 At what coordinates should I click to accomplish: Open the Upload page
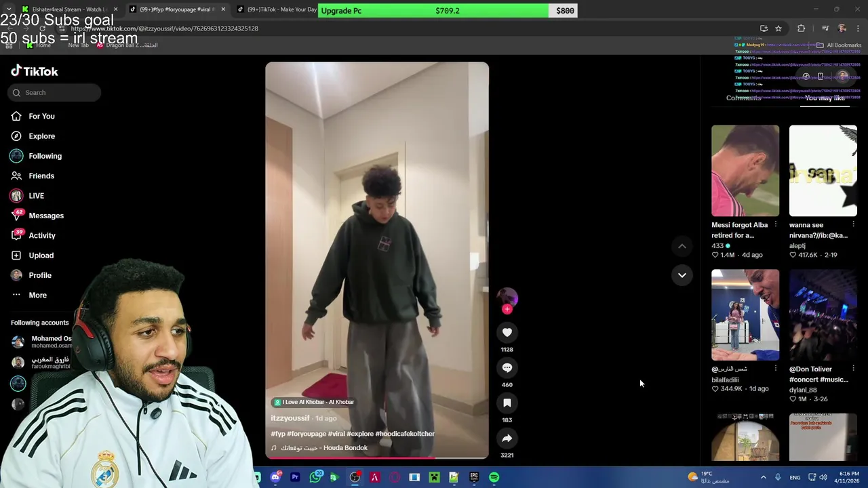[x=32, y=256]
